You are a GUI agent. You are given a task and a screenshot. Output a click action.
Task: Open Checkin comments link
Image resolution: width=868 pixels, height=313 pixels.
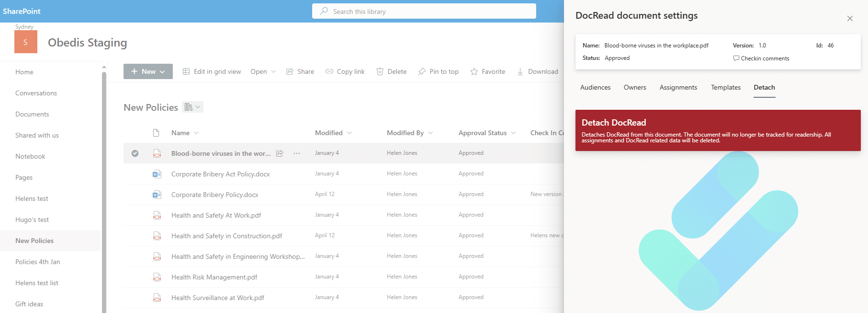[x=761, y=58]
